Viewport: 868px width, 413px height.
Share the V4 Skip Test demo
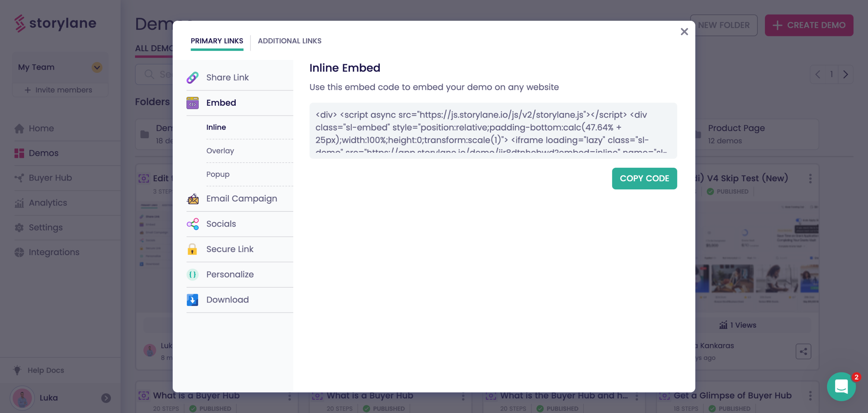coord(803,352)
